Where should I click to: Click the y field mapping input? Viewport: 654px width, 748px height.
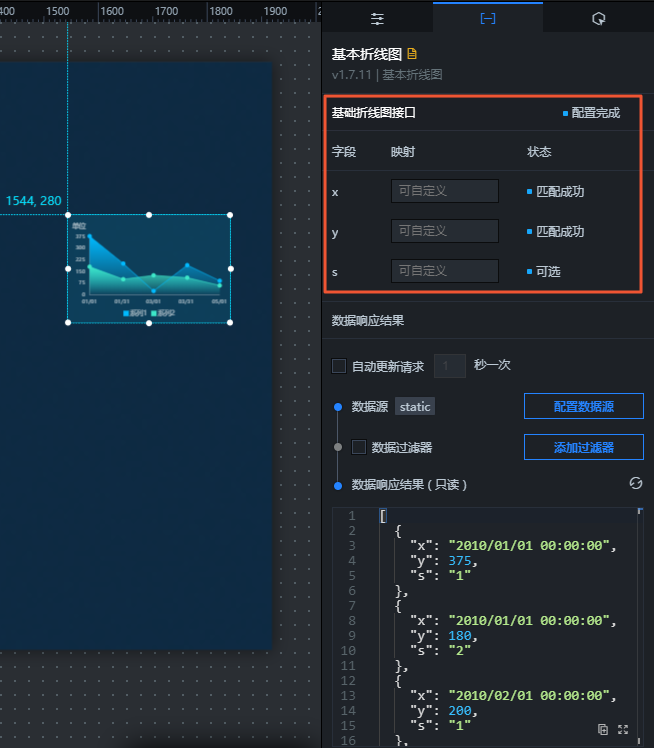click(445, 231)
